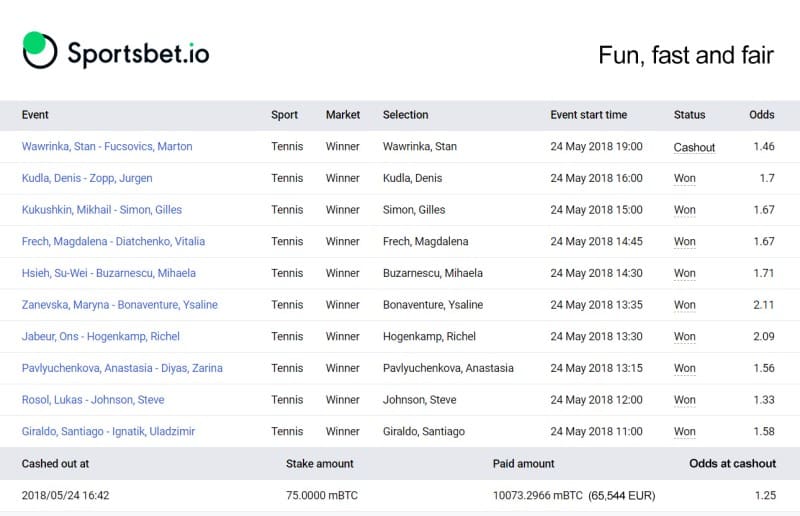Click the Won status in Kudla, Denis row
This screenshot has height=516, width=800.
[x=685, y=178]
